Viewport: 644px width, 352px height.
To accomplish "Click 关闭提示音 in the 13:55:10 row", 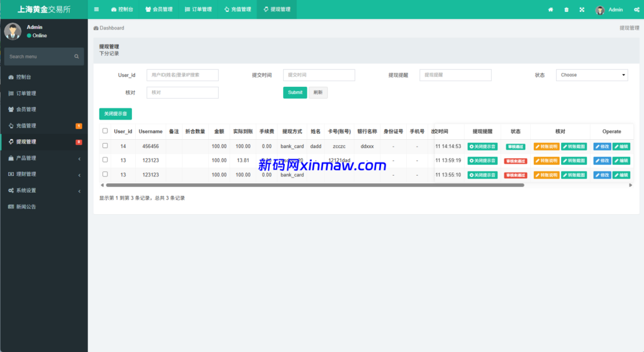I will pos(482,175).
